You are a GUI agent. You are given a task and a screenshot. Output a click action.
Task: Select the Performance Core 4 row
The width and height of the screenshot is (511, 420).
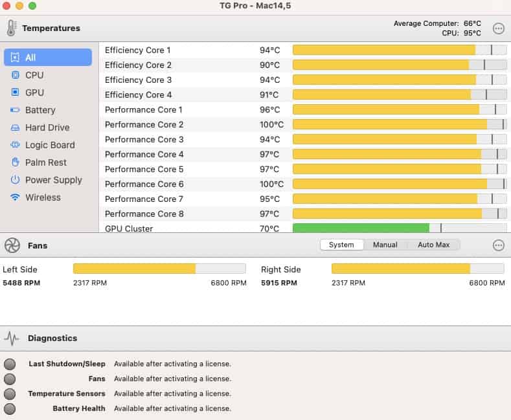point(304,154)
